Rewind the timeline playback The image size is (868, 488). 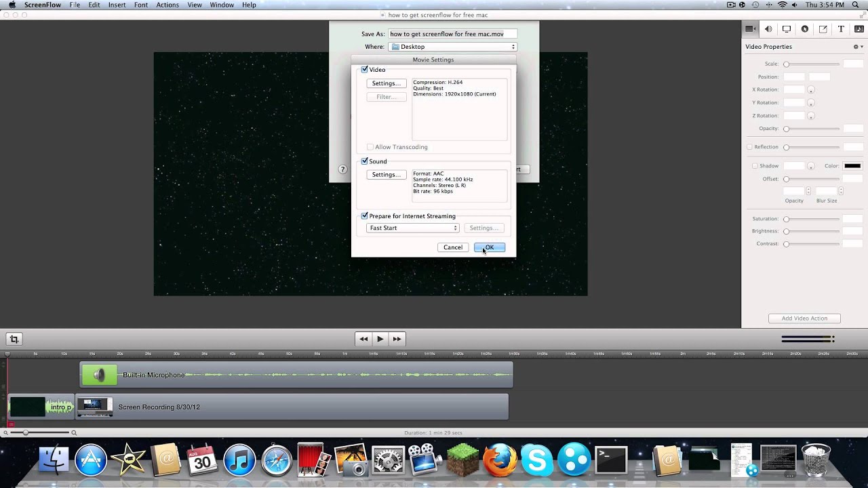click(363, 339)
